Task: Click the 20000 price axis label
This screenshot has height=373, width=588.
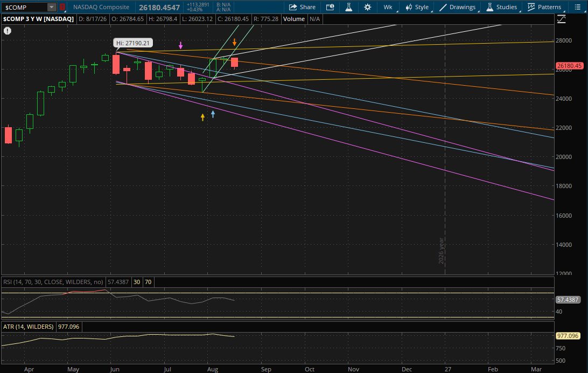Action: click(564, 157)
